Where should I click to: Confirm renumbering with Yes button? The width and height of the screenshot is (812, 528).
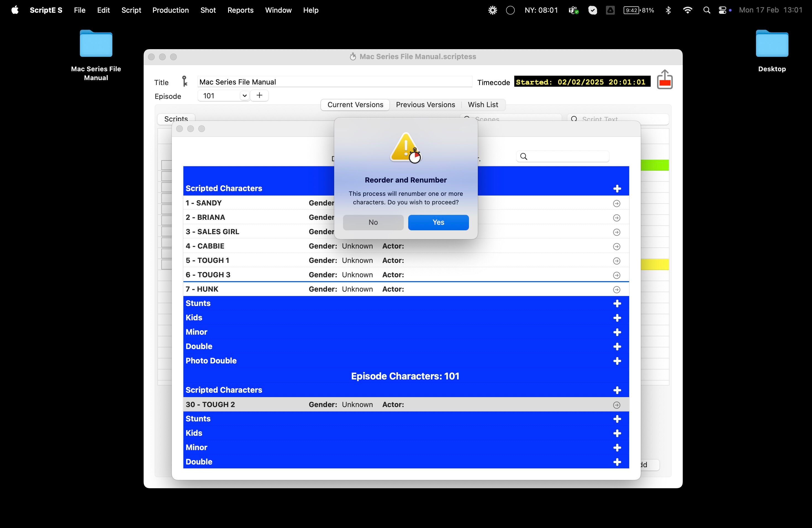click(x=438, y=222)
